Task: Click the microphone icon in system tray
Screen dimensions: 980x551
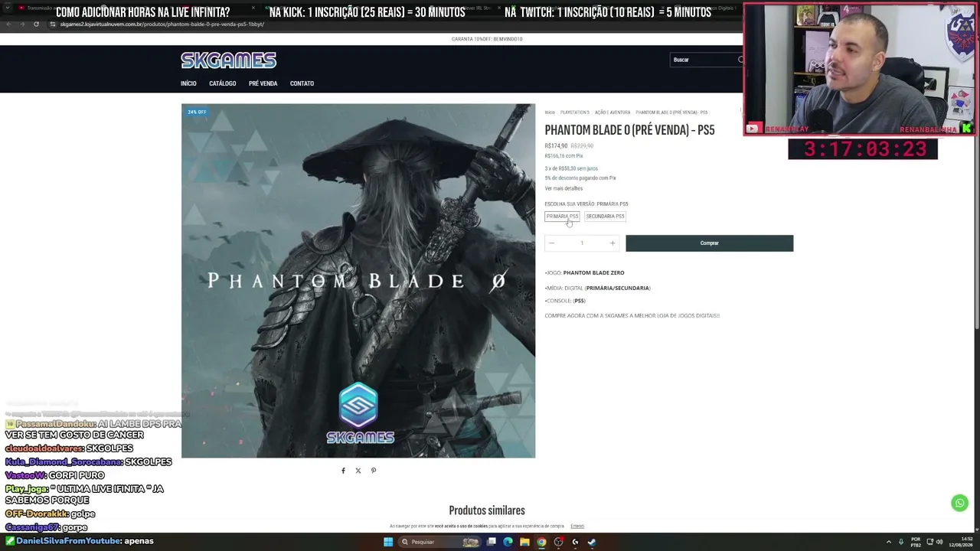Action: click(x=901, y=542)
